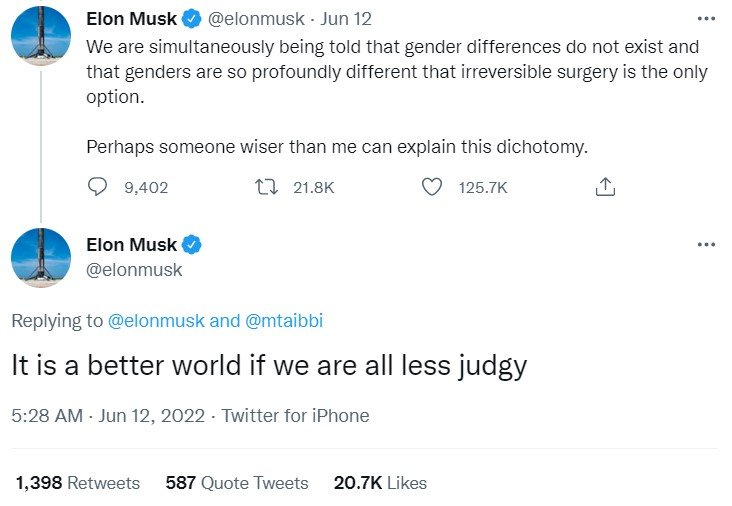Open more options on top tweet
Image resolution: width=732 pixels, height=506 pixels.
[706, 19]
